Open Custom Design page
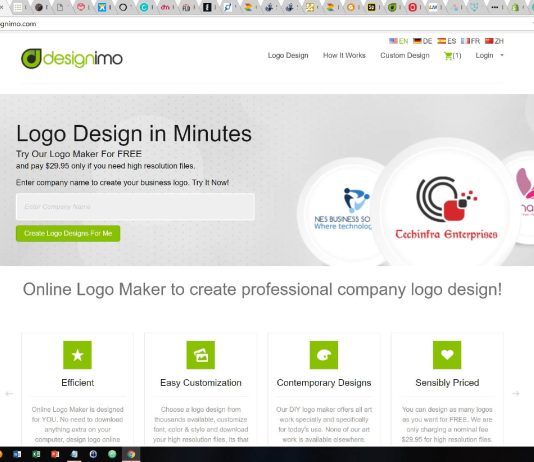 (x=405, y=55)
